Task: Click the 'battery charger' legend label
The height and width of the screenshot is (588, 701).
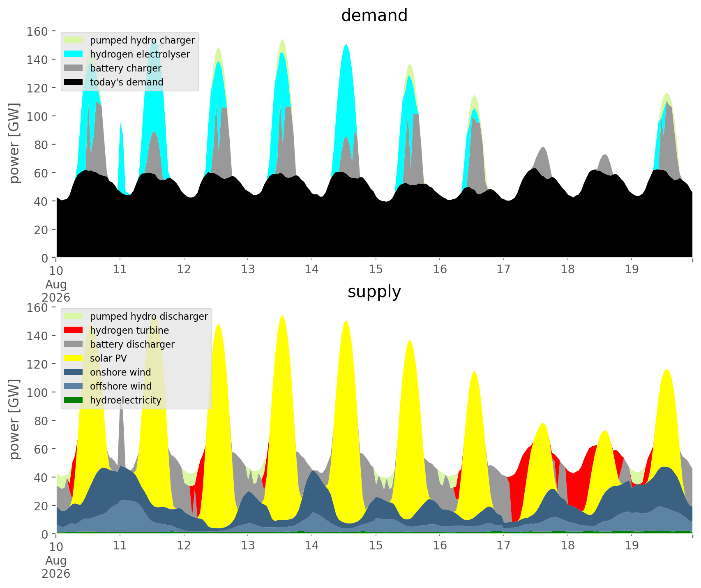Action: [x=126, y=68]
